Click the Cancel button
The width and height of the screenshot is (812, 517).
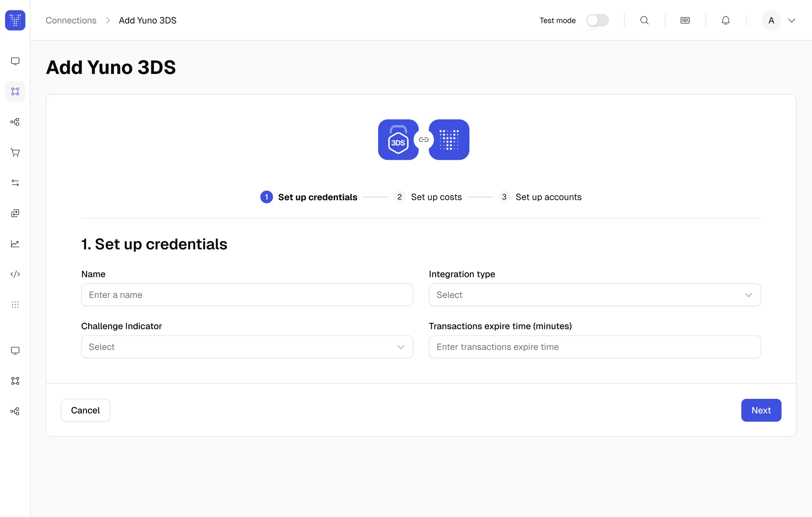tap(86, 410)
